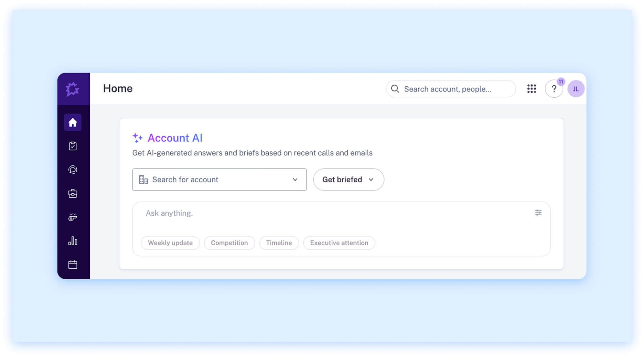This screenshot has width=644, height=357.
Task: Choose the Timeline prompt button
Action: 279,243
